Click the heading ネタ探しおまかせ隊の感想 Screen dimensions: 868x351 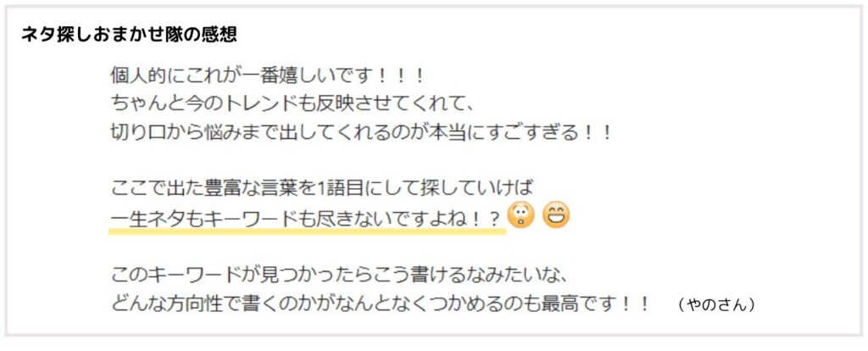(129, 35)
